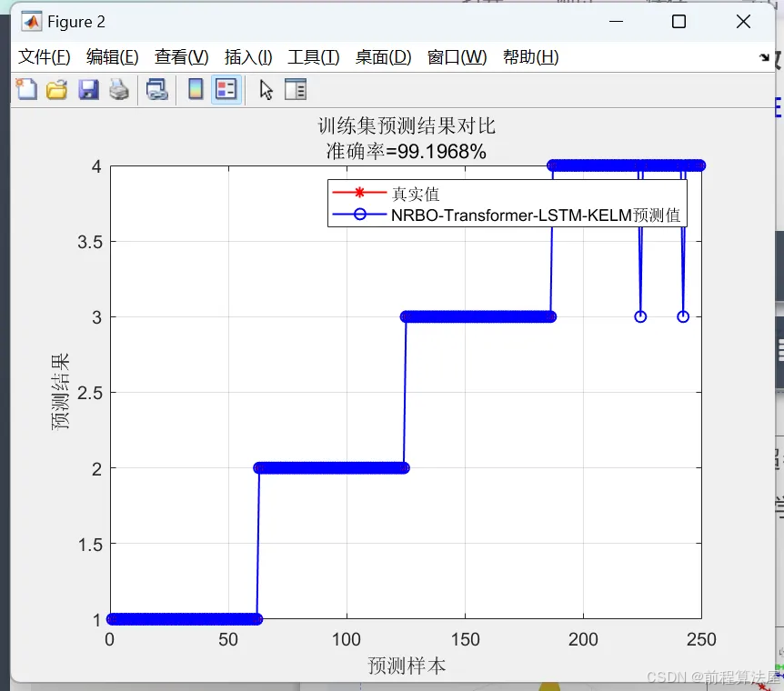Open the 工具 menu

pos(313,56)
